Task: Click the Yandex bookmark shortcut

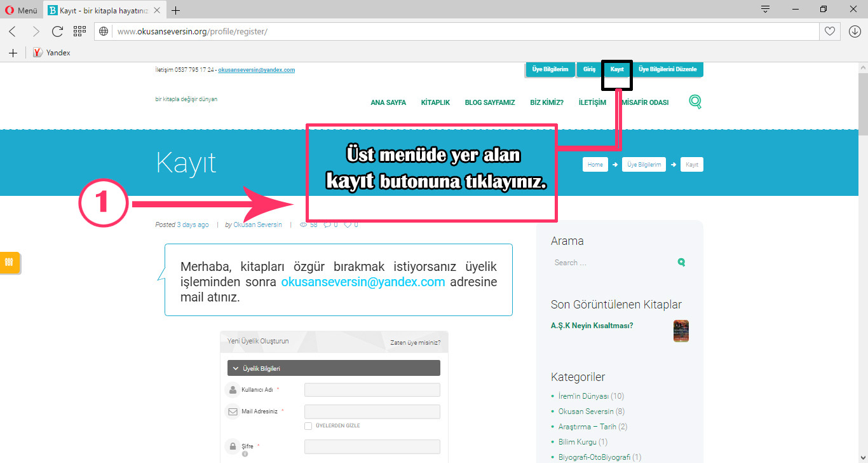Action: [52, 53]
